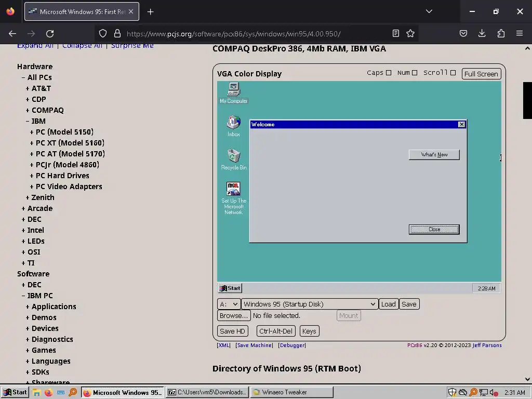Viewport: 532px width, 399px height.
Task: Bookmark this page with the star icon
Action: 410,33
